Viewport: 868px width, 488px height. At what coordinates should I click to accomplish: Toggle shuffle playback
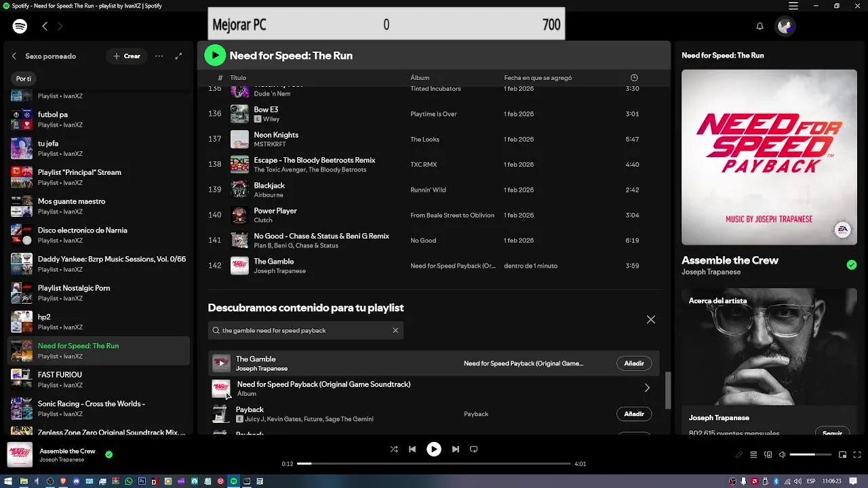point(394,449)
